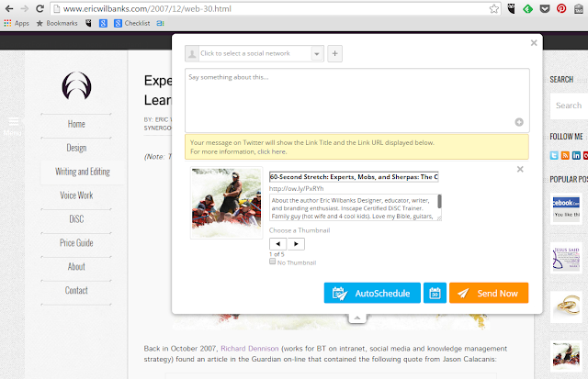Open the social network selector dropdown arrow
Image resolution: width=588 pixels, height=379 pixels.
(317, 53)
